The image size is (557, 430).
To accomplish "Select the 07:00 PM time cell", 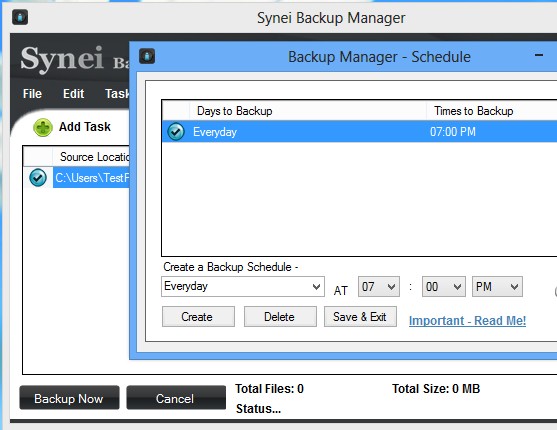I will click(453, 132).
